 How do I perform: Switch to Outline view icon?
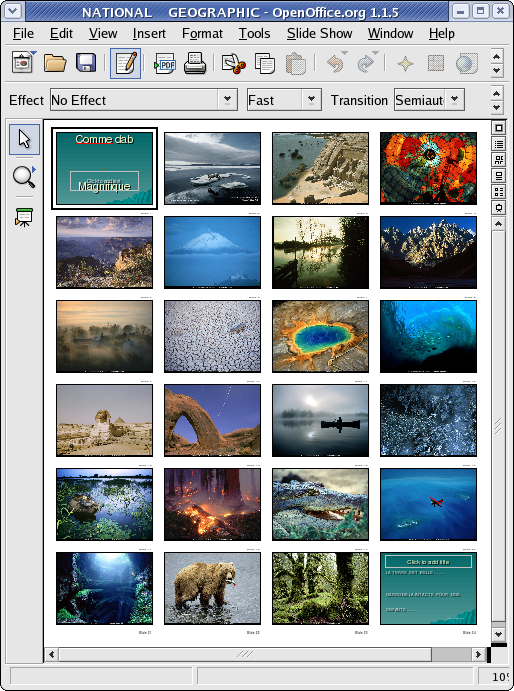click(499, 144)
